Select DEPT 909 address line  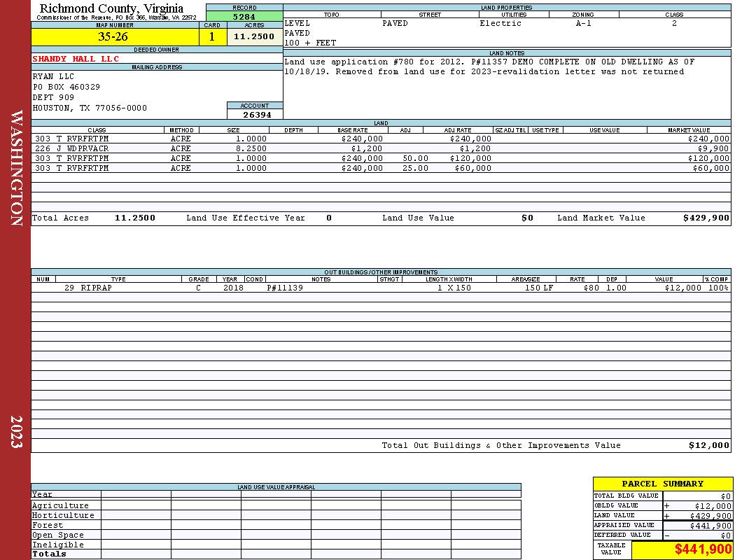point(53,97)
